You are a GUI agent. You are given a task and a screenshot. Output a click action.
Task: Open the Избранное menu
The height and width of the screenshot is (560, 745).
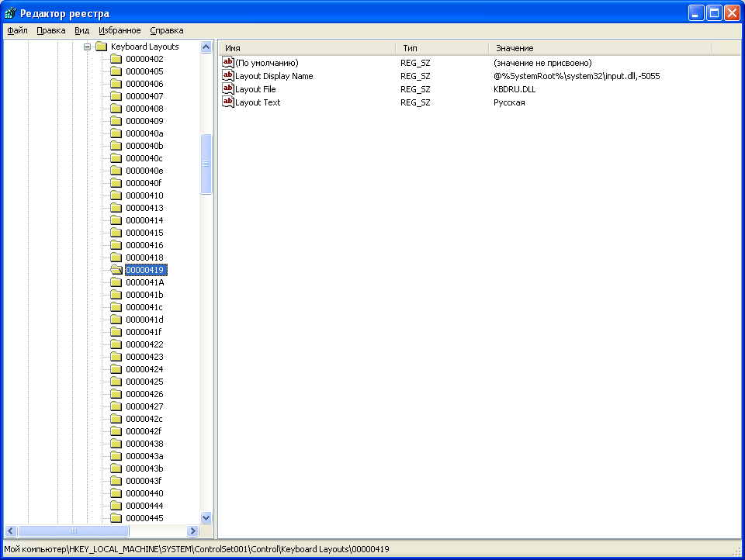tap(120, 30)
